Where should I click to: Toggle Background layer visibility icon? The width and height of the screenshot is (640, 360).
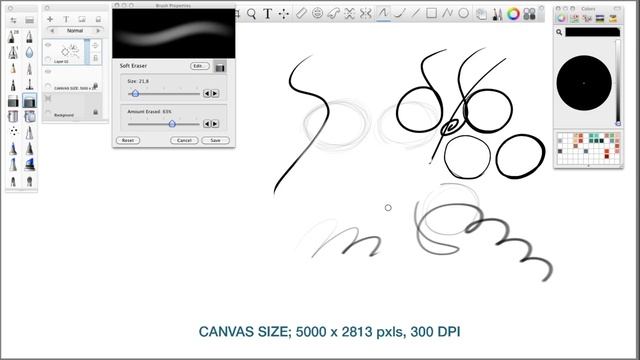tap(48, 99)
